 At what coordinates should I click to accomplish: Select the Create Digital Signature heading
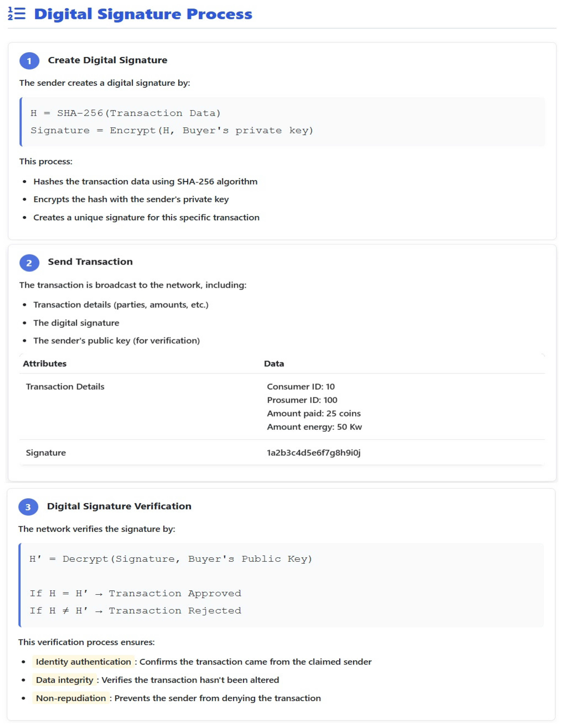point(107,60)
